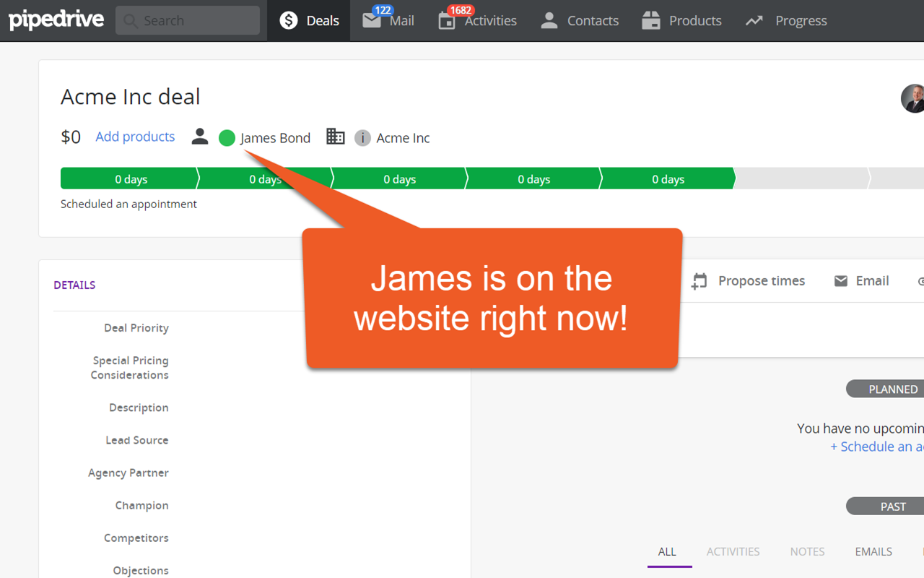
Task: Switch to the Activities menu label
Action: pyautogui.click(x=491, y=21)
